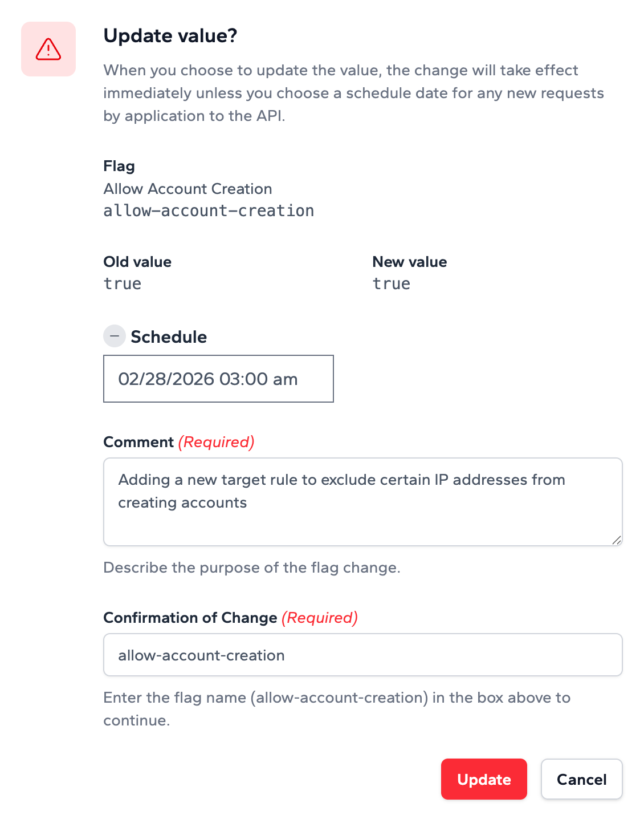Viewport: 644px width, 819px height.
Task: Click the red warning triangle icon
Action: coord(48,49)
